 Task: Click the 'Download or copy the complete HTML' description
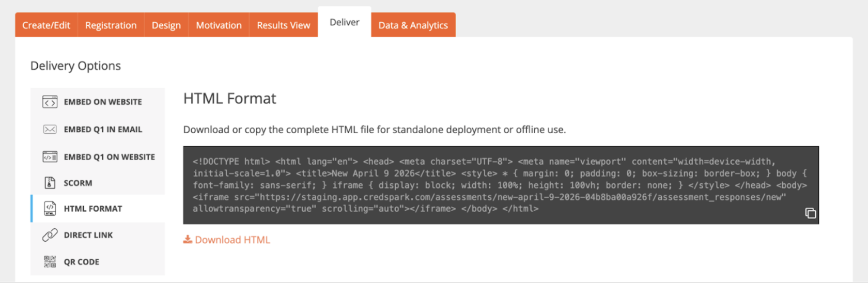click(x=375, y=130)
